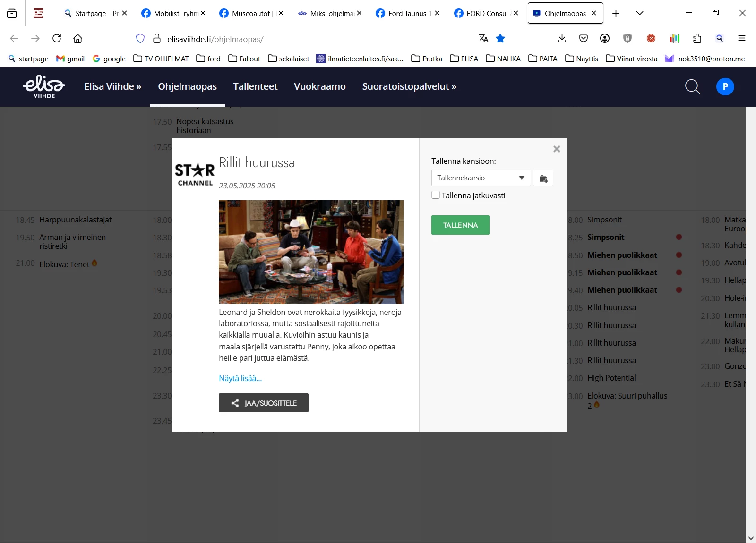756x543 pixels.
Task: Click the Star Channel logo
Action: tap(195, 174)
